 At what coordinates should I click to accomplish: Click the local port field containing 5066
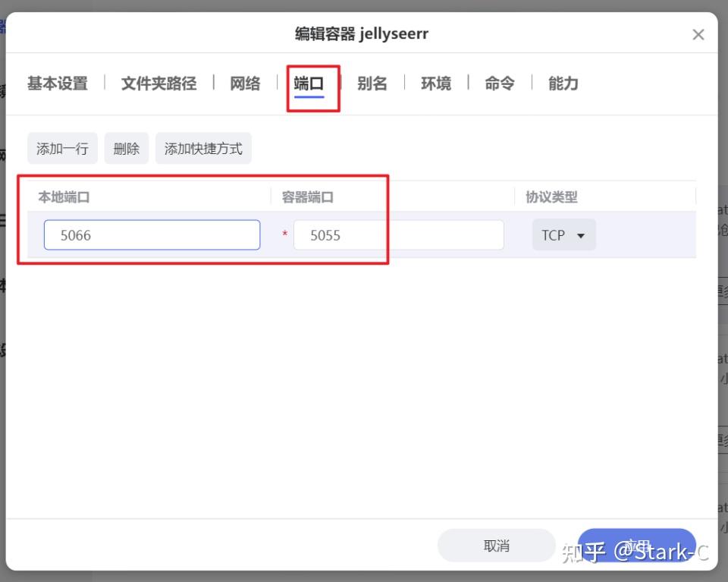point(152,234)
